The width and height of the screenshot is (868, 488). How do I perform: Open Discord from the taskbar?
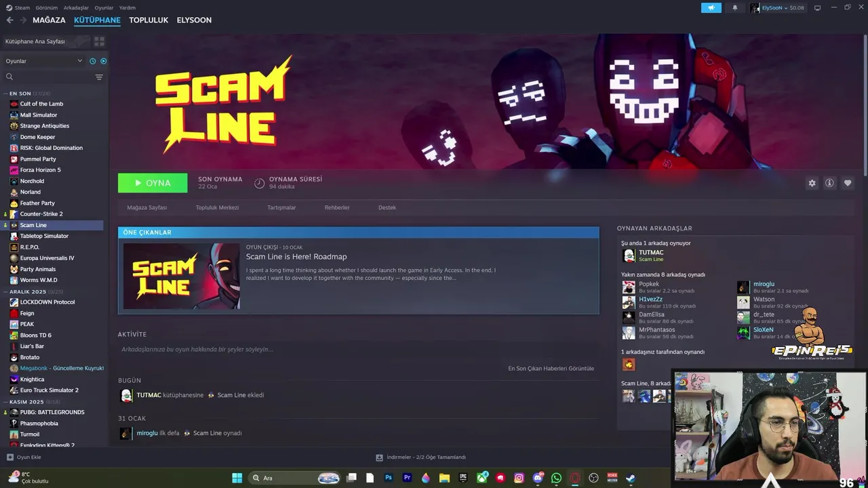(x=538, y=478)
